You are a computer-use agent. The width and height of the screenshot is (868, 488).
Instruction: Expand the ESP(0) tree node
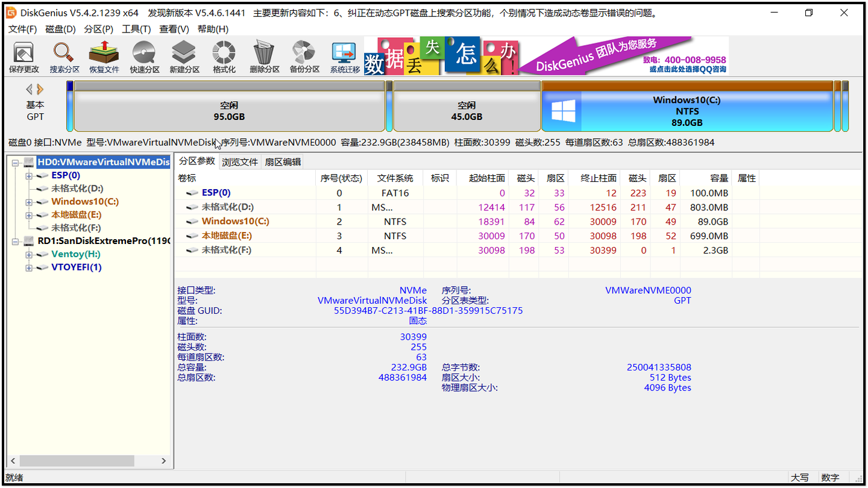tap(29, 176)
